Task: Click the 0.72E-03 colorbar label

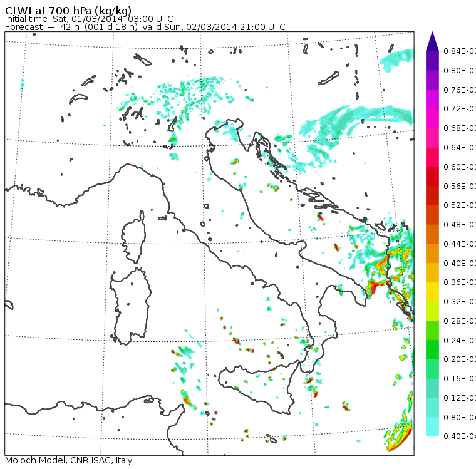Action: (460, 109)
